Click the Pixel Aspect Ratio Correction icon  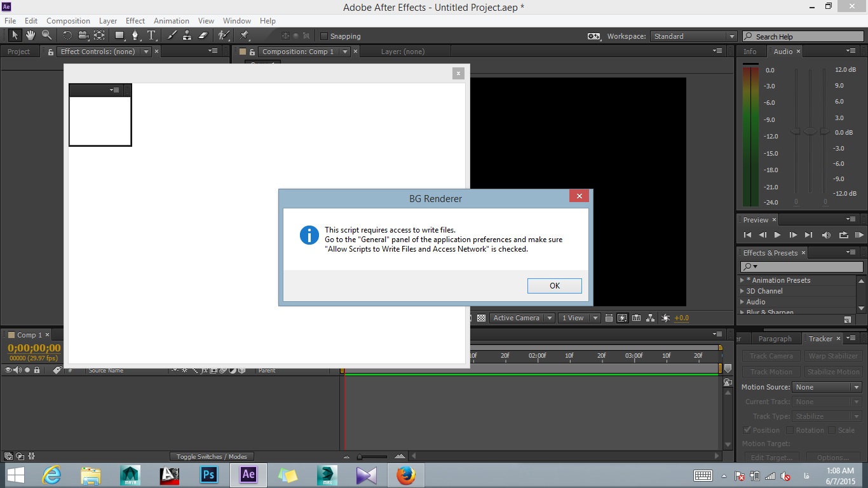click(x=609, y=318)
